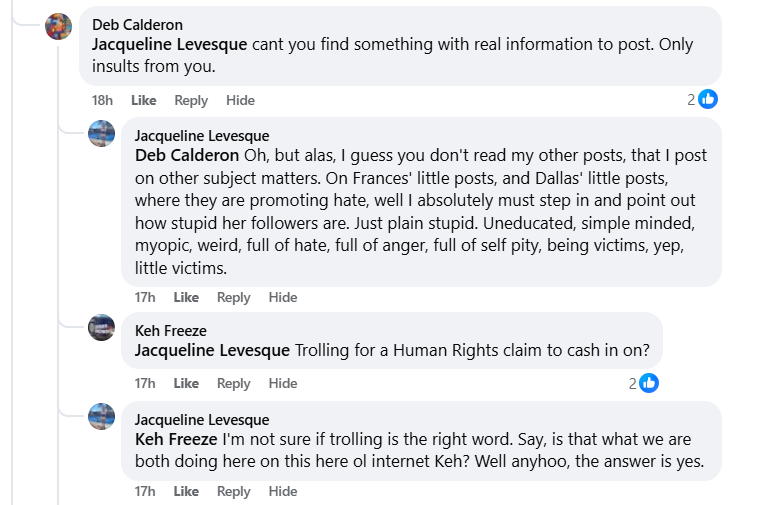
Task: Hide Keh Freeze's comment
Action: click(283, 383)
